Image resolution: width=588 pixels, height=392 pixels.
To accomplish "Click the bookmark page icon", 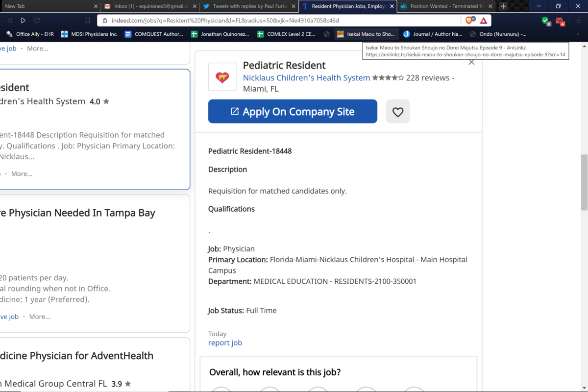I will click(88, 21).
